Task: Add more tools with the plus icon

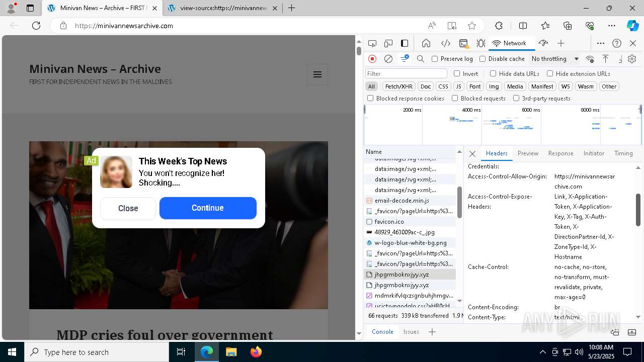Action: pos(561,43)
